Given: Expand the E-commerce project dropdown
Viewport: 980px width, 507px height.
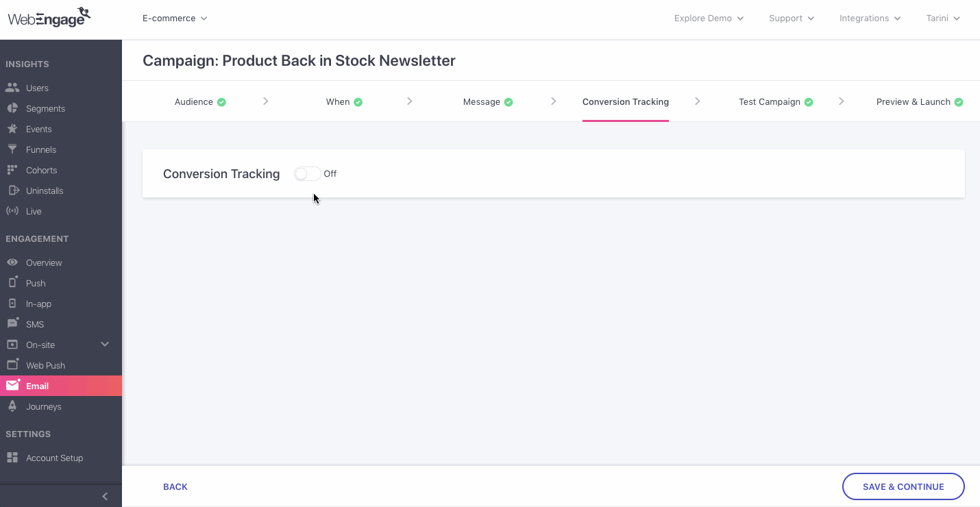Looking at the screenshot, I should click(174, 18).
